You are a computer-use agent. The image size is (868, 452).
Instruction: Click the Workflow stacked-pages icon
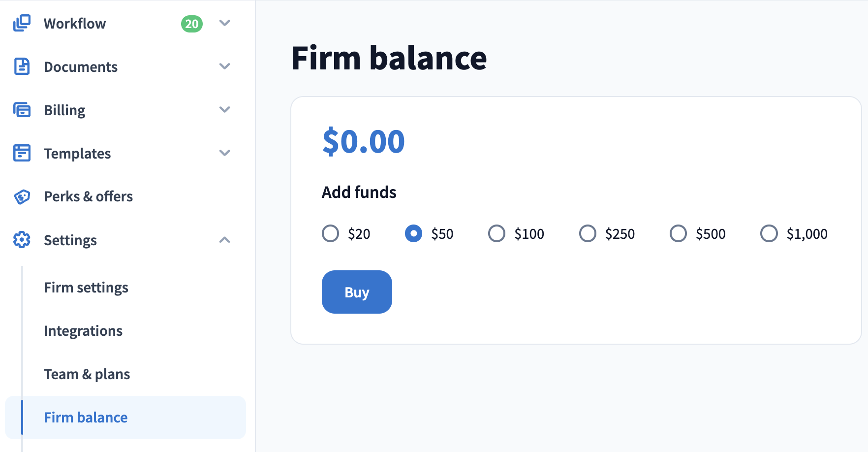pyautogui.click(x=22, y=23)
